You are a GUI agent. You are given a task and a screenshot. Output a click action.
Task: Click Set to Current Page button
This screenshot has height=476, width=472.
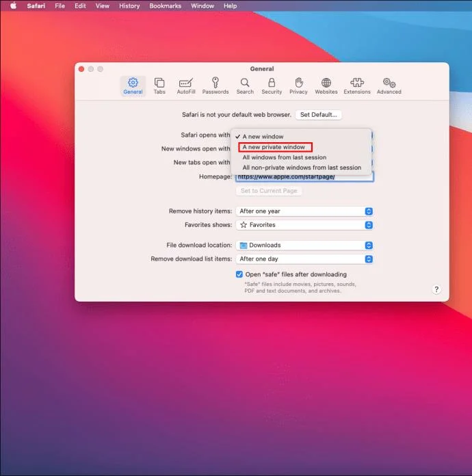point(269,191)
